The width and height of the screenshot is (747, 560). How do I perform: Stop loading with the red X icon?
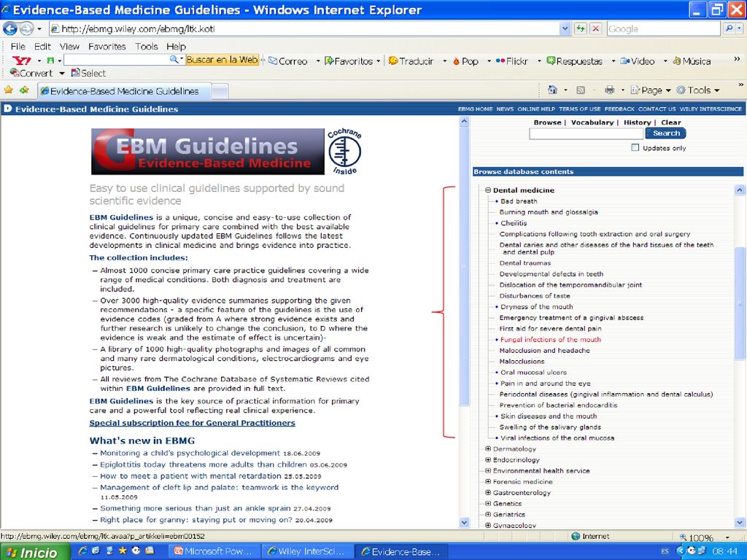(x=595, y=28)
